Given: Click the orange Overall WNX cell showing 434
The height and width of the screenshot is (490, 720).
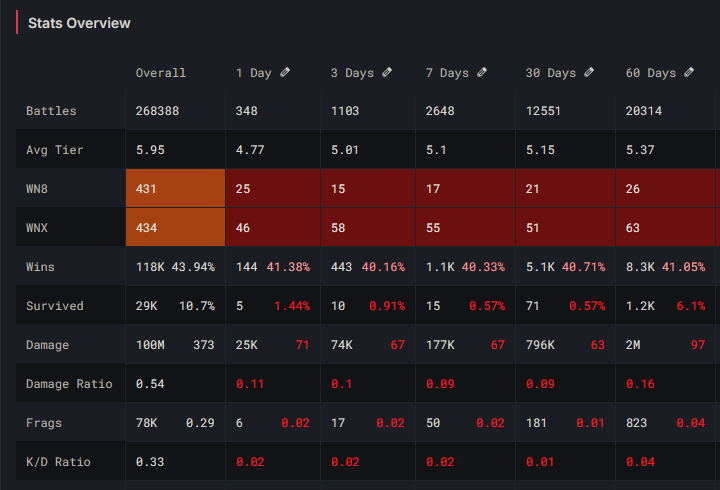Looking at the screenshot, I should [175, 228].
